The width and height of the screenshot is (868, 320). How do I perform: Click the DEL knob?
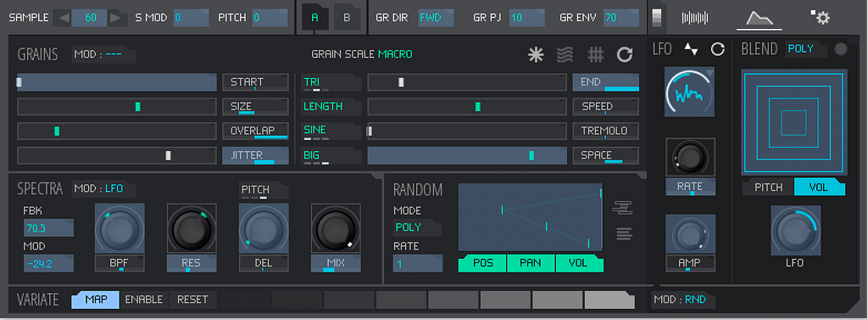tap(264, 228)
